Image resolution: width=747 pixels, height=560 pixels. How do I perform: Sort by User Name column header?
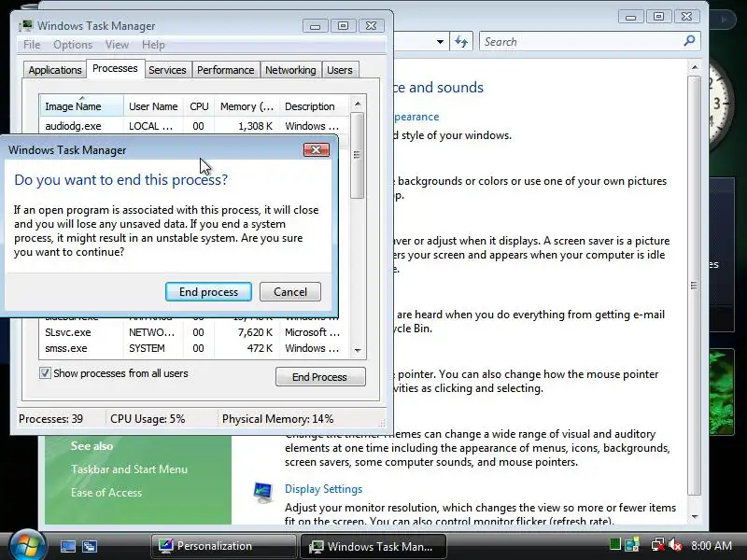(x=153, y=106)
